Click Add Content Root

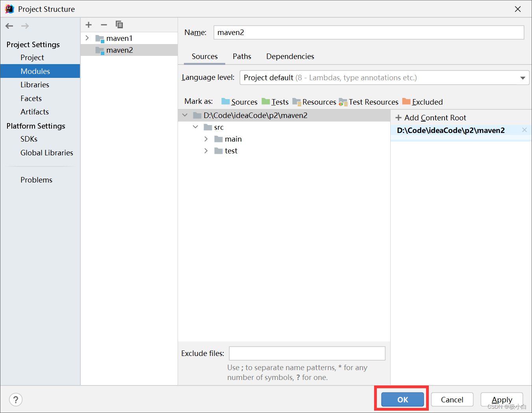431,118
